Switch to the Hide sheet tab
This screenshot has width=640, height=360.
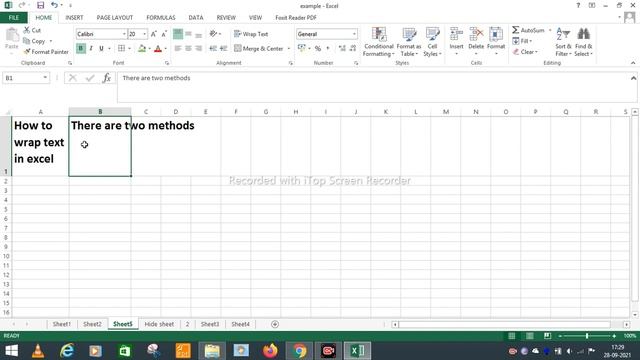[159, 324]
